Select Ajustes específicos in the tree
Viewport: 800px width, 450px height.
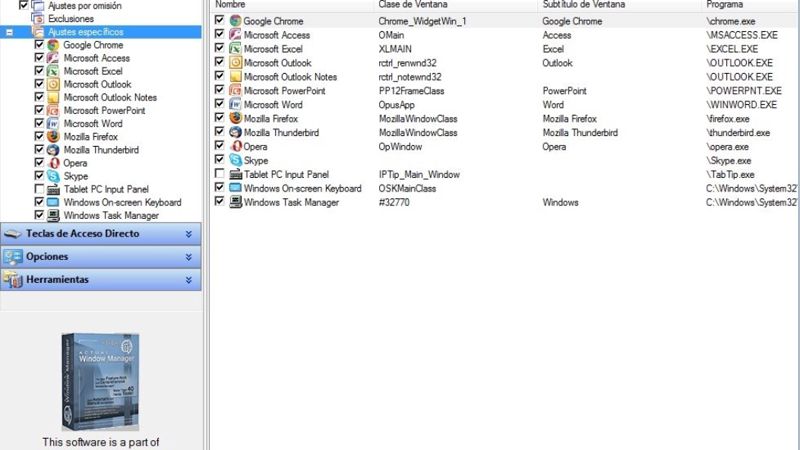click(x=86, y=32)
